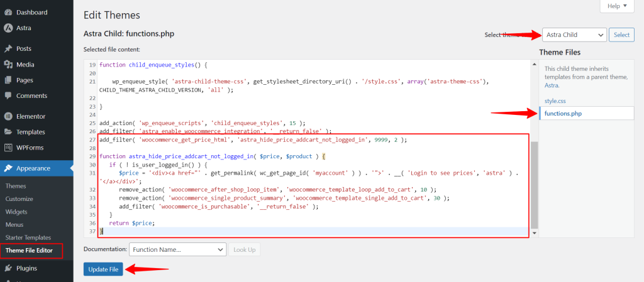The height and width of the screenshot is (282, 644).
Task: Click the Appearance paintbrush icon
Action: 8,168
